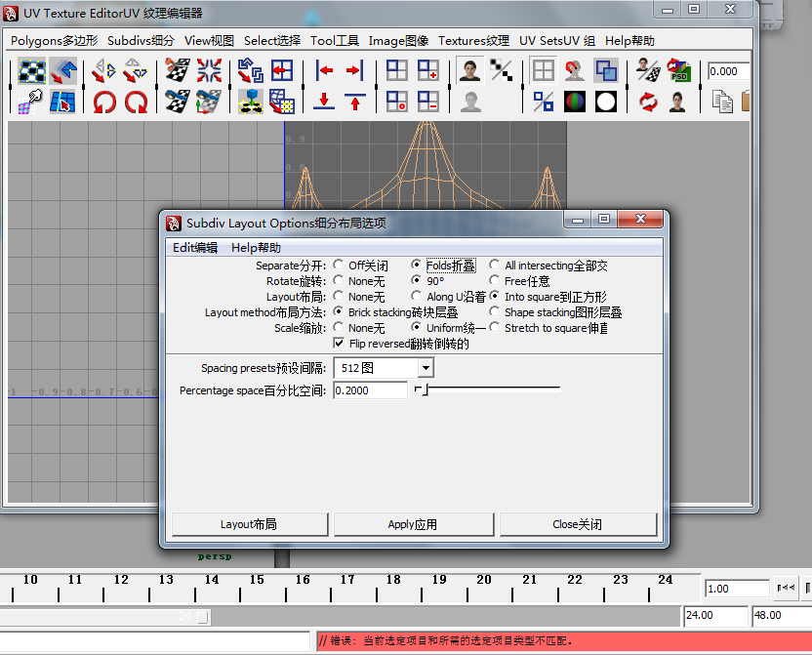Click the Layout button
Screen dimensions: 812x655
[x=250, y=524]
